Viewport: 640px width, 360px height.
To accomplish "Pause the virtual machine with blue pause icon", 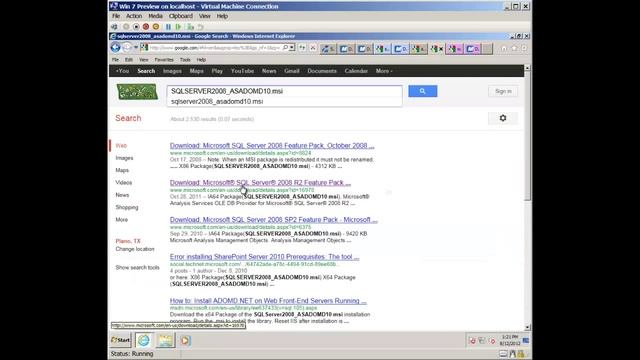I will pyautogui.click(x=168, y=27).
